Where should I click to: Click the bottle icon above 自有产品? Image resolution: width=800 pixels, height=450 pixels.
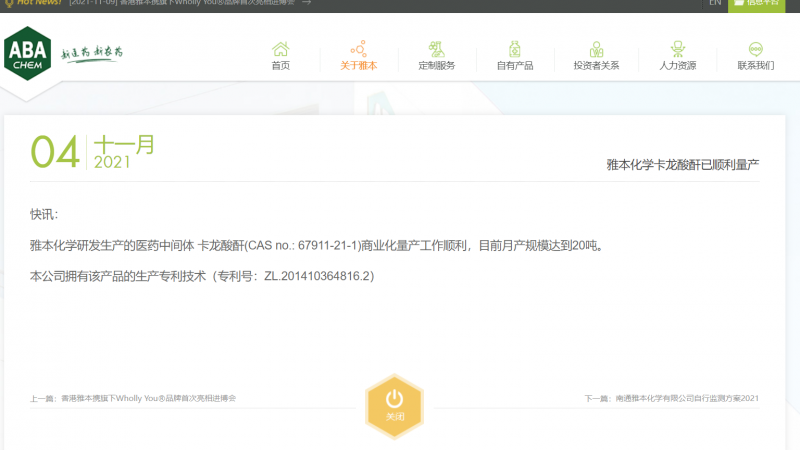tap(515, 49)
